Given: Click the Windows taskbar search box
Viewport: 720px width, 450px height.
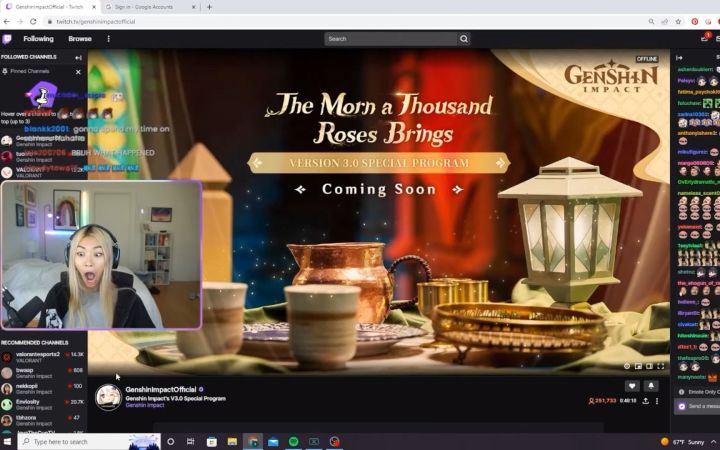Looking at the screenshot, I should [89, 442].
